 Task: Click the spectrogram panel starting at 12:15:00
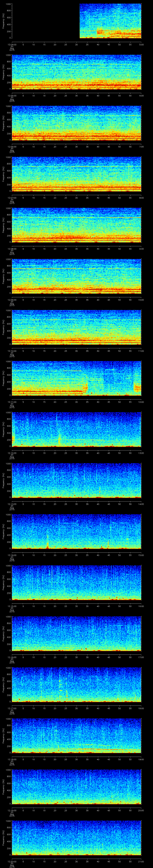click(x=77, y=583)
